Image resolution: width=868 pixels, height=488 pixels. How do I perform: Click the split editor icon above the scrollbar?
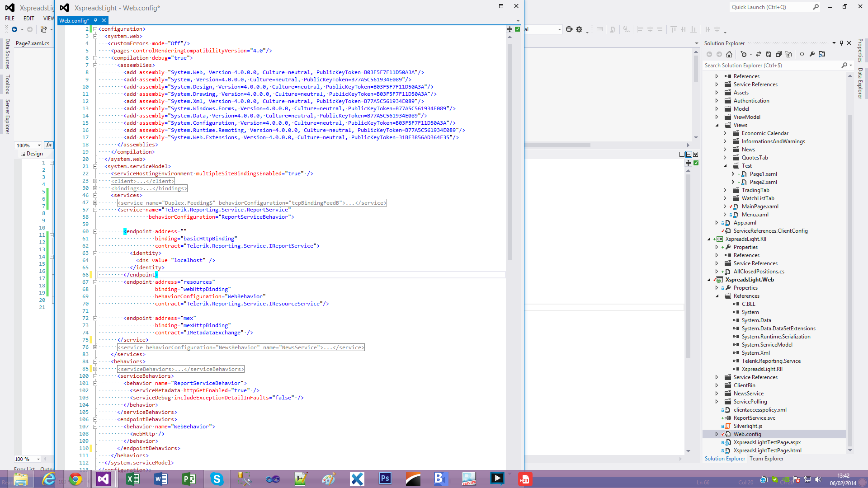509,29
